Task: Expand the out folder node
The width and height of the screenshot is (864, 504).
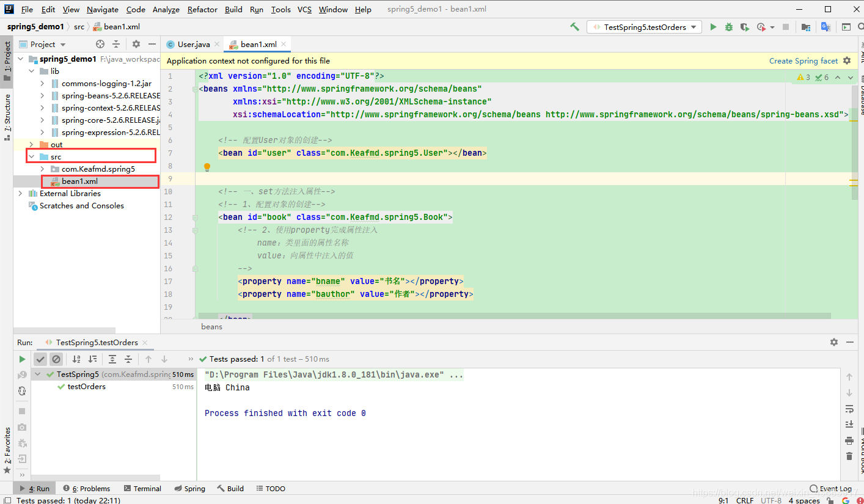Action: click(x=32, y=145)
